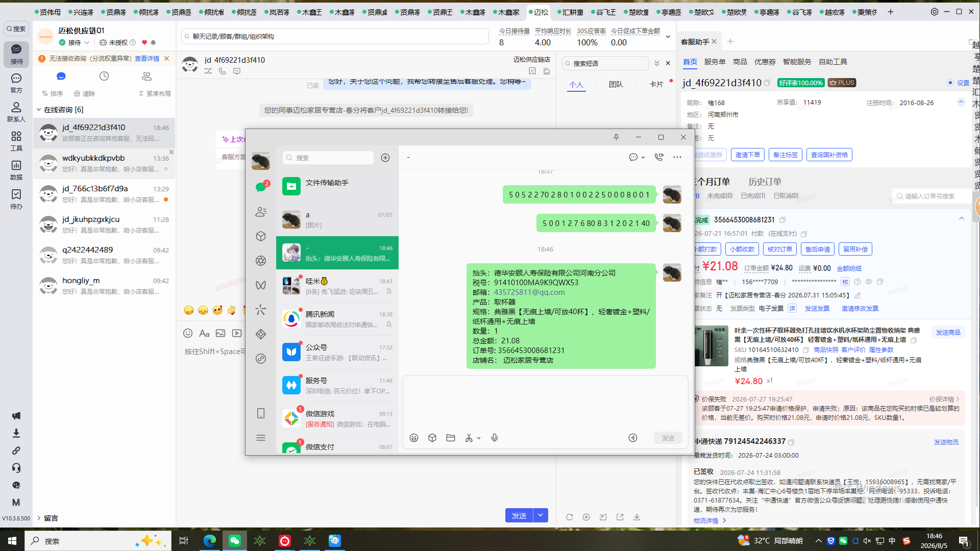Collapse the customer info card chevron
The width and height of the screenshot is (980, 551).
(x=961, y=102)
